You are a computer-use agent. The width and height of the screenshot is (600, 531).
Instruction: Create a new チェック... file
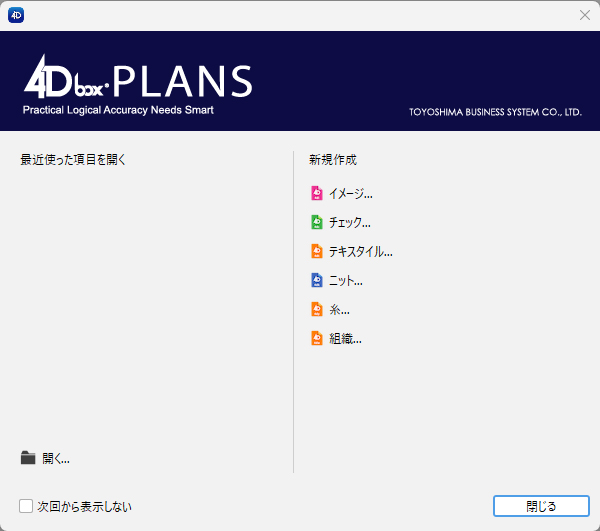pos(350,223)
